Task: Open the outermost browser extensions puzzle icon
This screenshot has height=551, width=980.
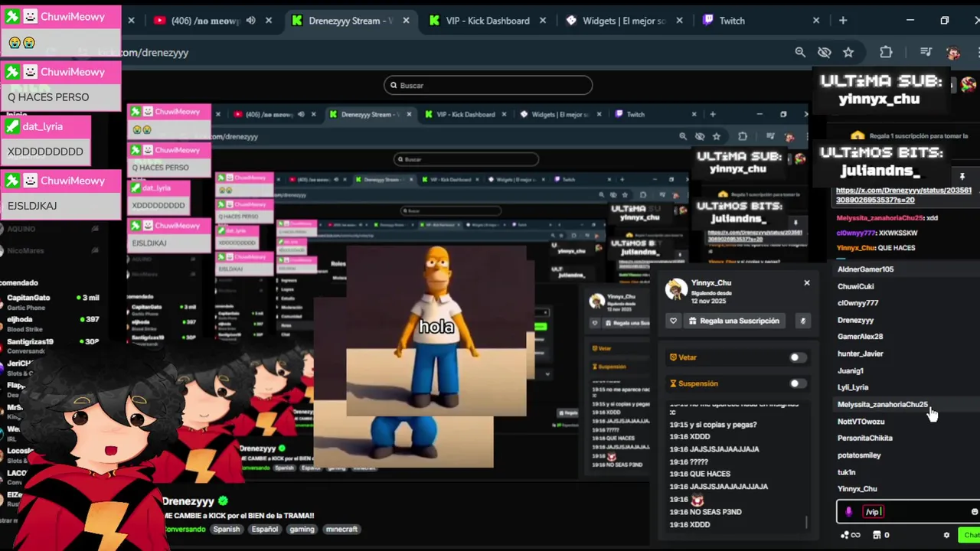Action: (886, 52)
